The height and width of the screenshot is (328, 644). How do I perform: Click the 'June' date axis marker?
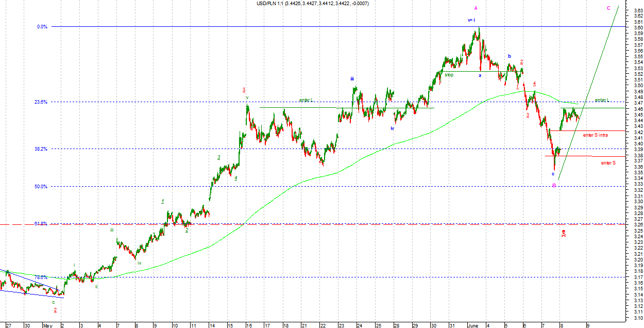click(x=472, y=325)
